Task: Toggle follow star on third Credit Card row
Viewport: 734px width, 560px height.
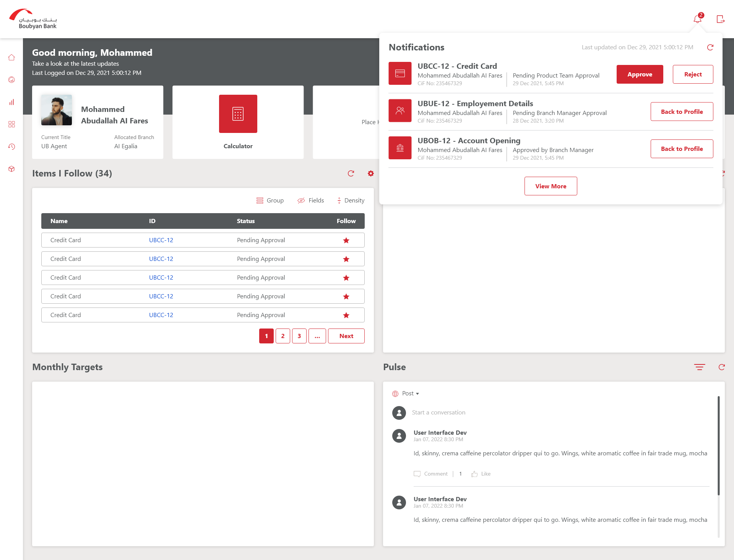Action: [346, 278]
